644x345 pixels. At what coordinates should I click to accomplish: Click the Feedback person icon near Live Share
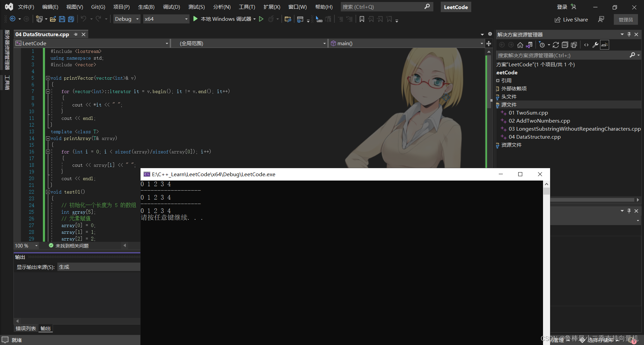tap(601, 19)
